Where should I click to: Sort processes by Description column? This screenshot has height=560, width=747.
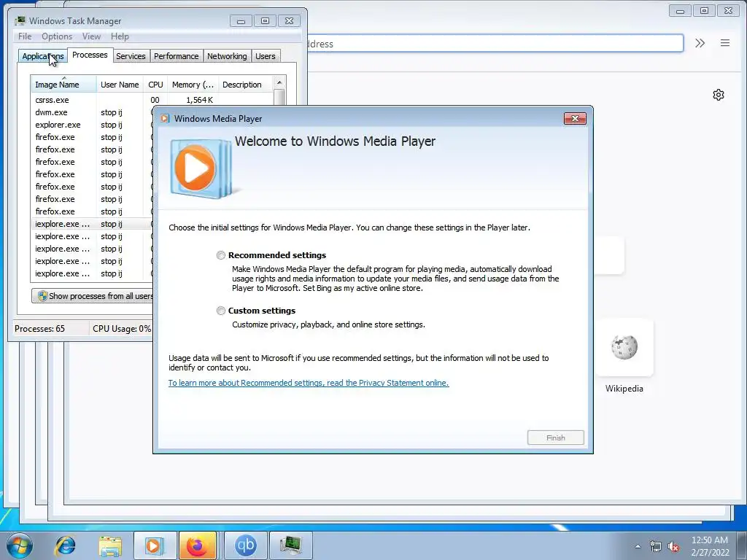245,85
